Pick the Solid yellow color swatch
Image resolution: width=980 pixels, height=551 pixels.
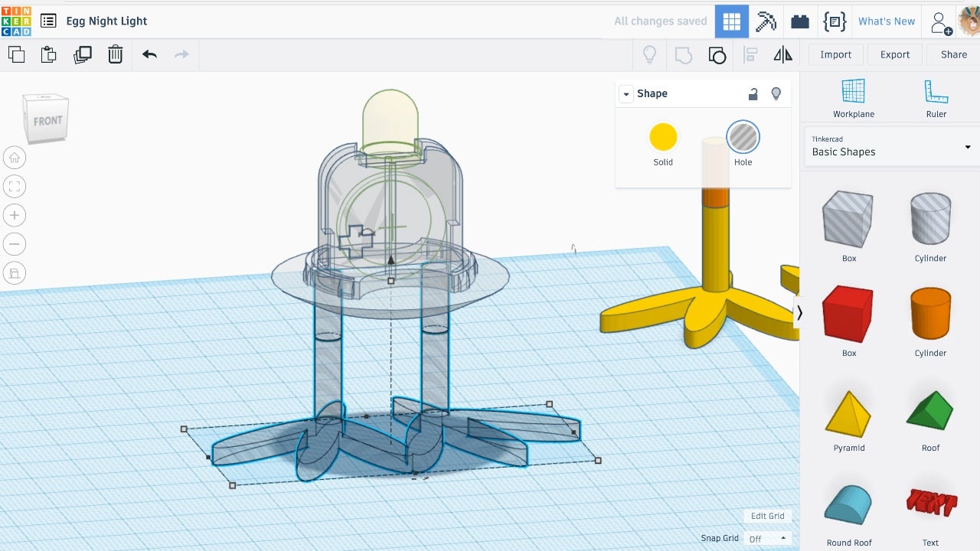click(663, 138)
